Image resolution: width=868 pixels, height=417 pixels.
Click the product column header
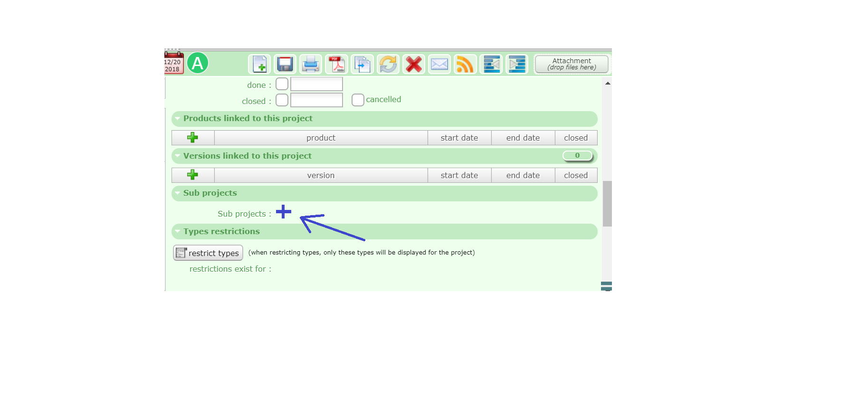point(321,138)
